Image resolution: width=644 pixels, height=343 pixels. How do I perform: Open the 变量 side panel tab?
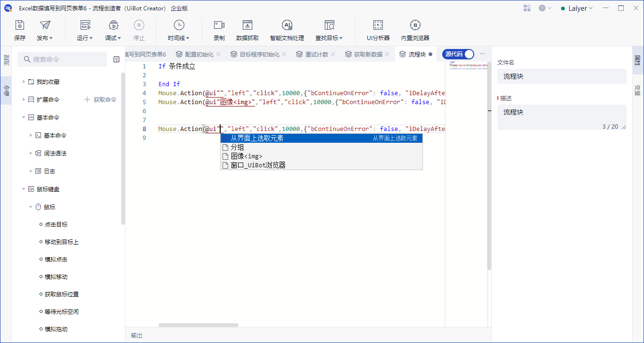coord(637,90)
